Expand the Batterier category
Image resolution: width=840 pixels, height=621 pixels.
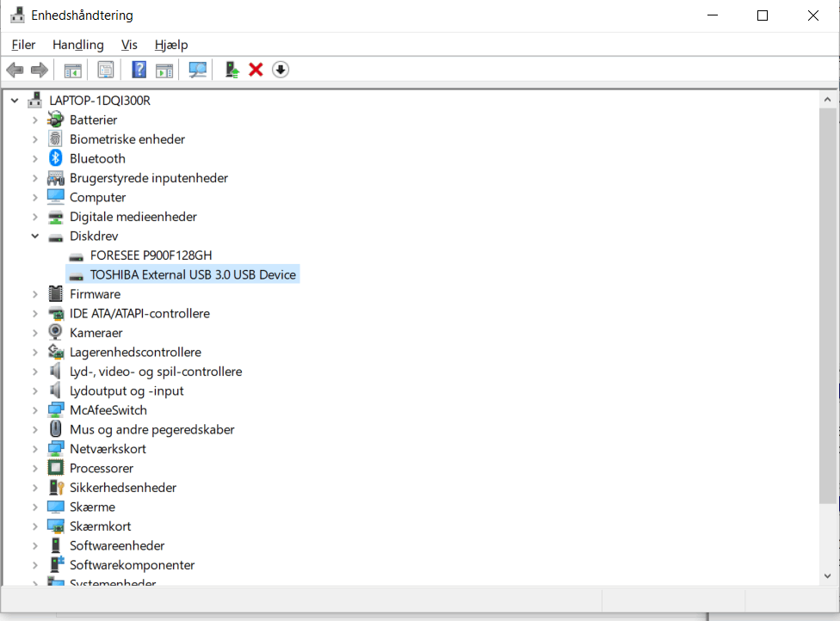[x=34, y=120]
